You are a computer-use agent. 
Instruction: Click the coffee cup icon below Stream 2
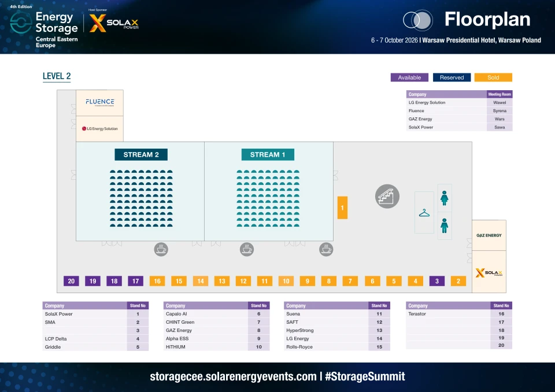pyautogui.click(x=161, y=249)
